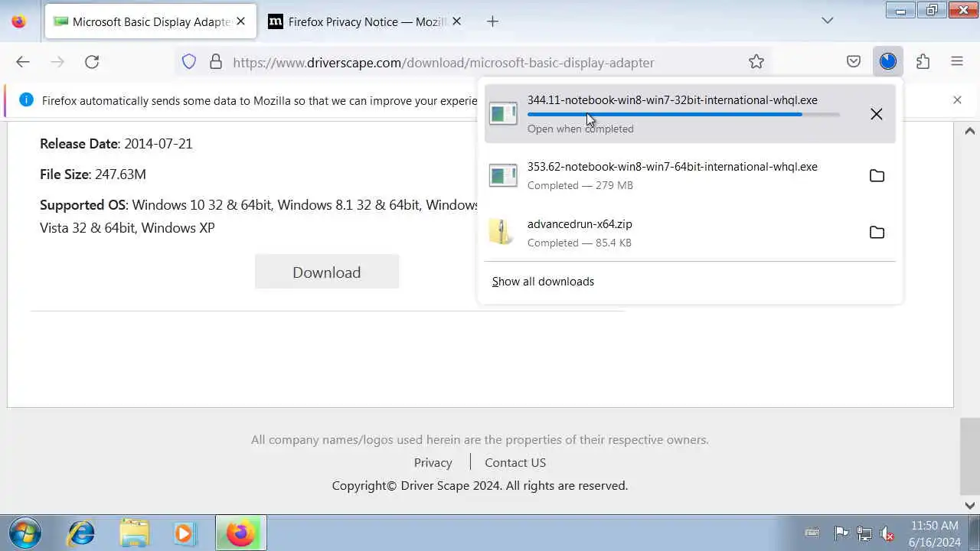The width and height of the screenshot is (980, 551).
Task: Go back to the previous page
Action: point(23,62)
